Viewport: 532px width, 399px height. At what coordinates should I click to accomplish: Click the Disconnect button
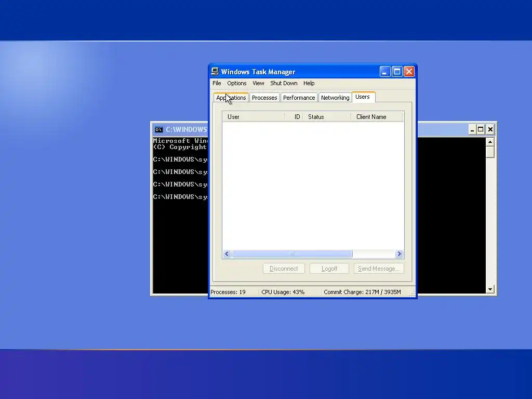[x=284, y=269]
